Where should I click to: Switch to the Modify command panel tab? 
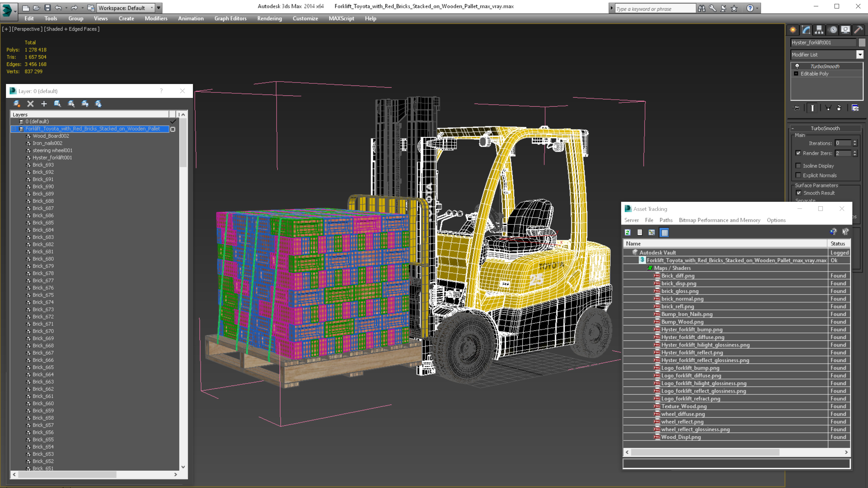pos(806,30)
